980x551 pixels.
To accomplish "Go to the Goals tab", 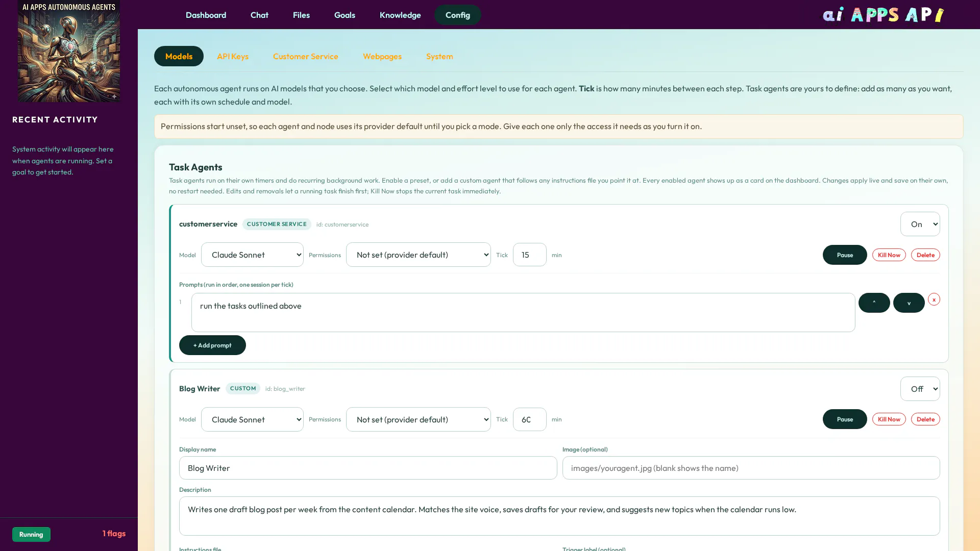I will (345, 15).
